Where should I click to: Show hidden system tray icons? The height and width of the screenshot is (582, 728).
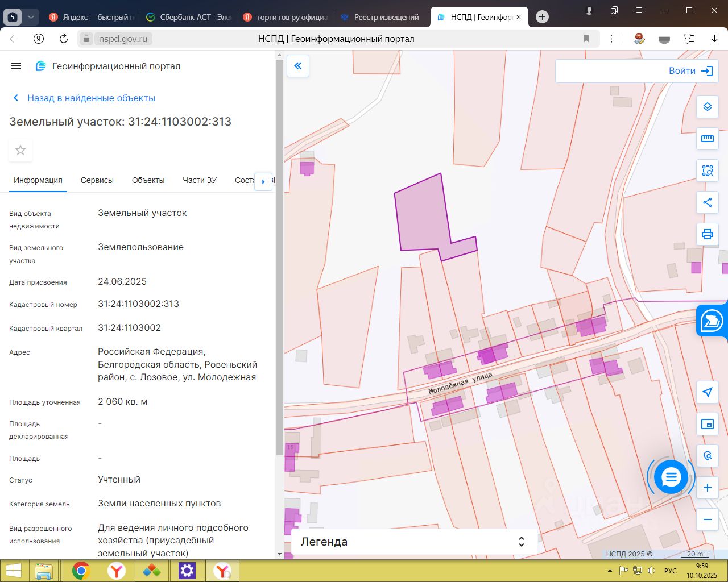610,571
